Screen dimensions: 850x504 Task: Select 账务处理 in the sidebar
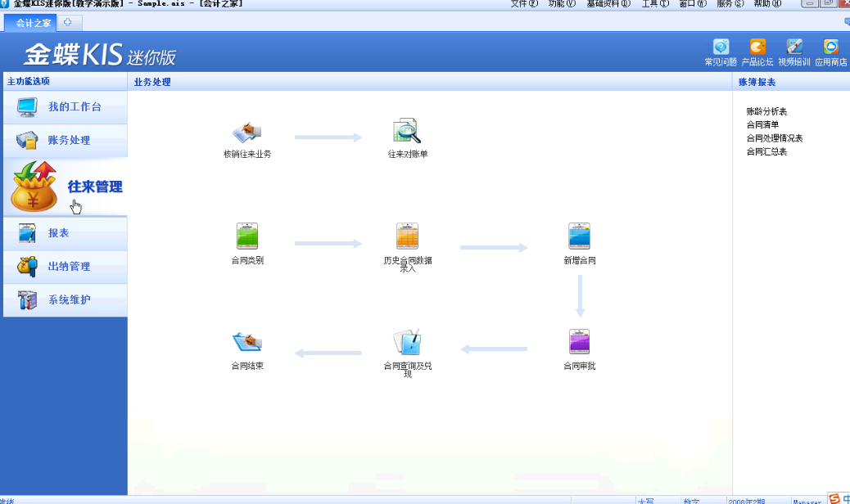69,141
